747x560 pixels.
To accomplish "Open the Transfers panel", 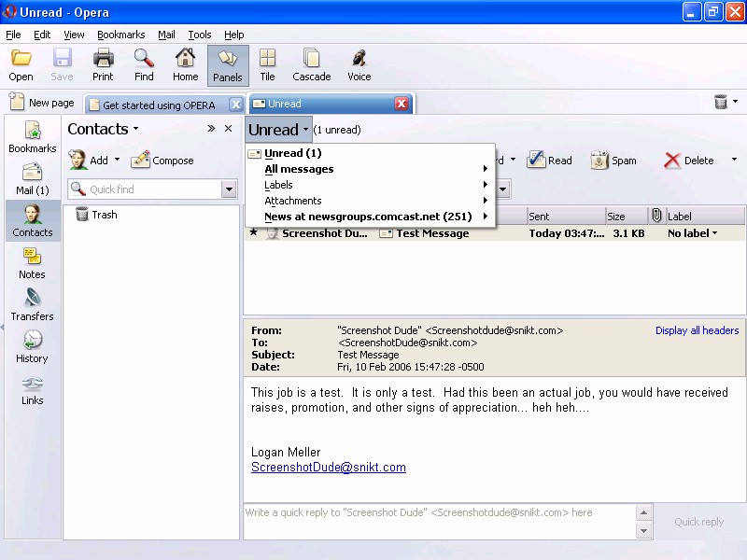I will click(x=32, y=305).
